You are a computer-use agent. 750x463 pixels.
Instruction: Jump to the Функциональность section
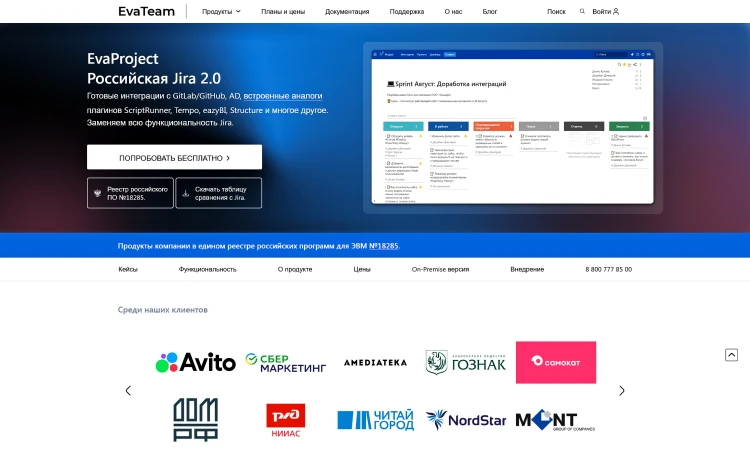(208, 269)
